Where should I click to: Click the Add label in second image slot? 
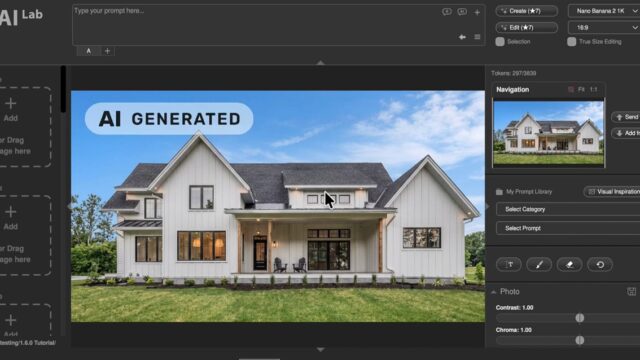[11, 227]
